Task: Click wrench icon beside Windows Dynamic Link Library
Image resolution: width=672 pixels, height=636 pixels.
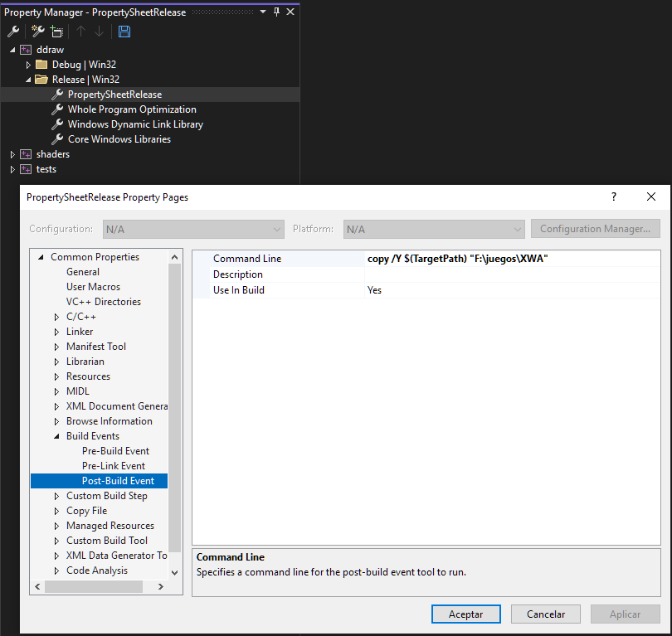Action: click(57, 124)
